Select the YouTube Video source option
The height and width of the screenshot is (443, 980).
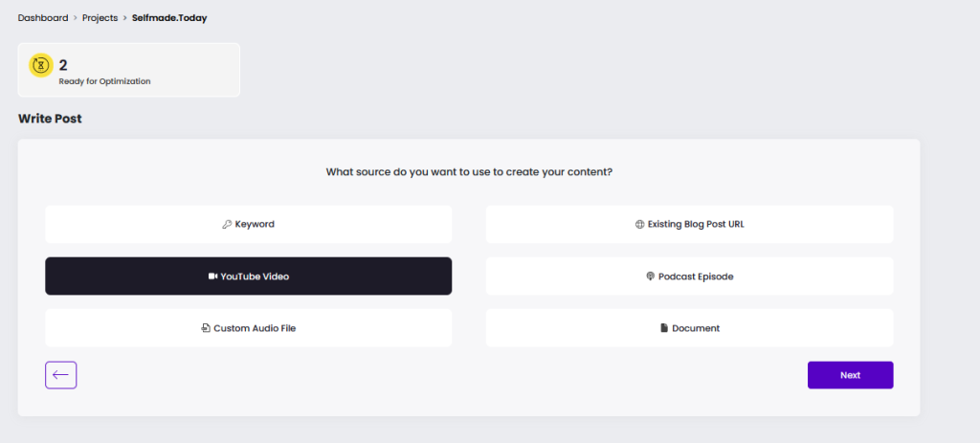(248, 277)
